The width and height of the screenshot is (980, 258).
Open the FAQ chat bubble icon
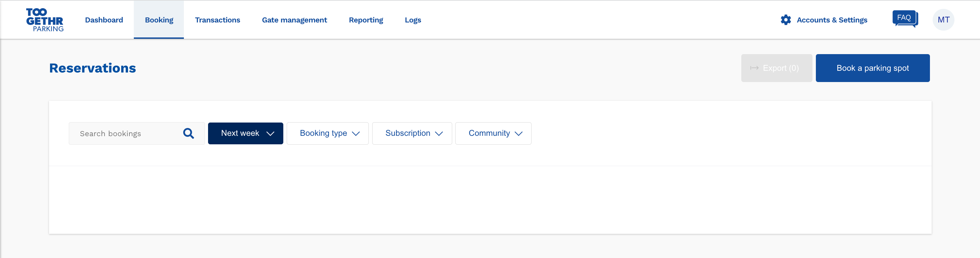[x=905, y=19]
